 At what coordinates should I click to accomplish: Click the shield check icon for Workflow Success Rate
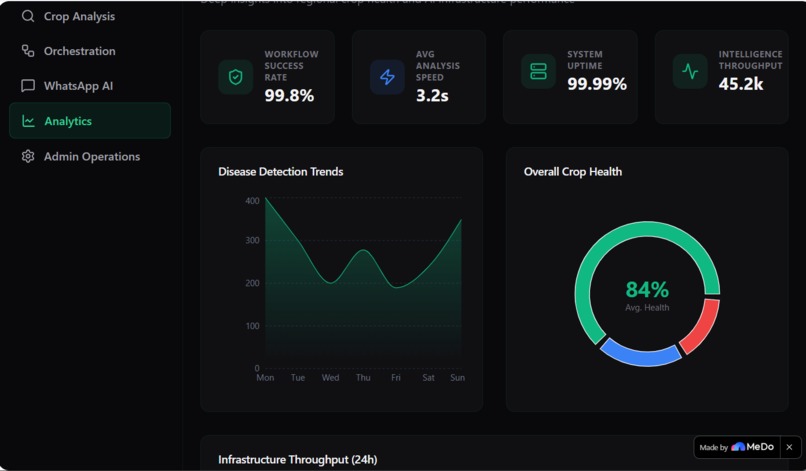point(235,77)
